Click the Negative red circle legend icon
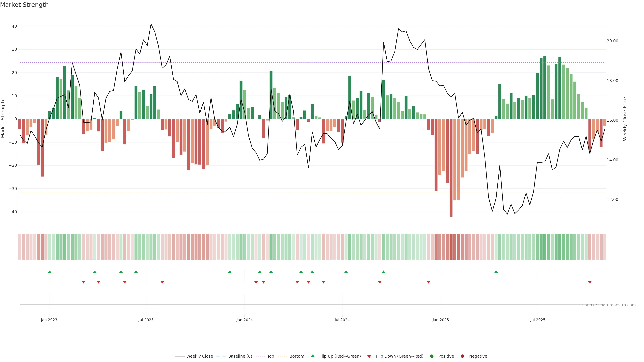Screen dimensions: 644x362 [462, 356]
